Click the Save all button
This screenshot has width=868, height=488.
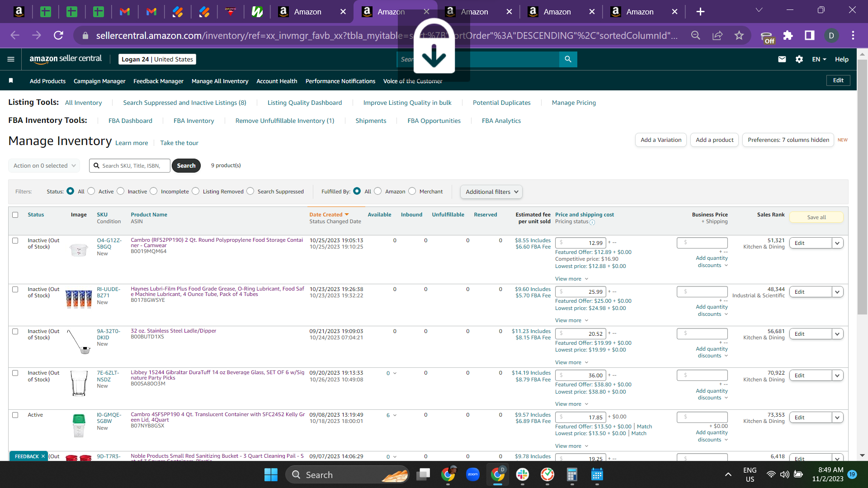click(x=816, y=217)
